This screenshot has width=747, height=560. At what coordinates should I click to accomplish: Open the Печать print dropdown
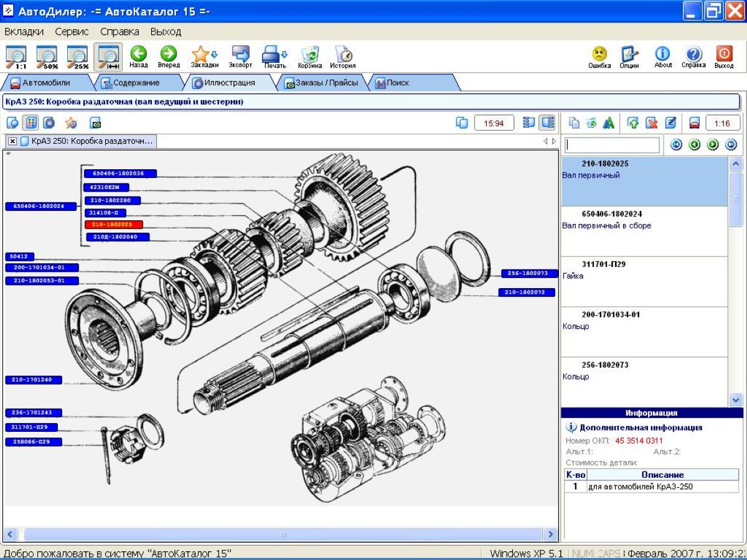(x=275, y=57)
